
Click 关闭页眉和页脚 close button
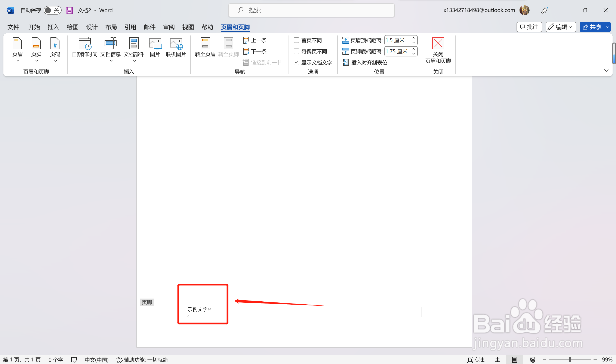438,50
